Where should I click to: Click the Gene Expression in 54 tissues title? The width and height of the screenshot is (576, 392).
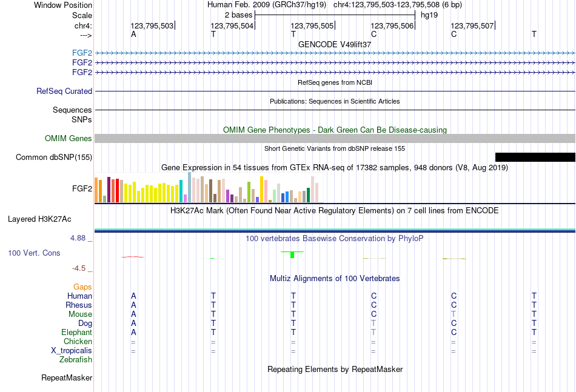coord(334,168)
